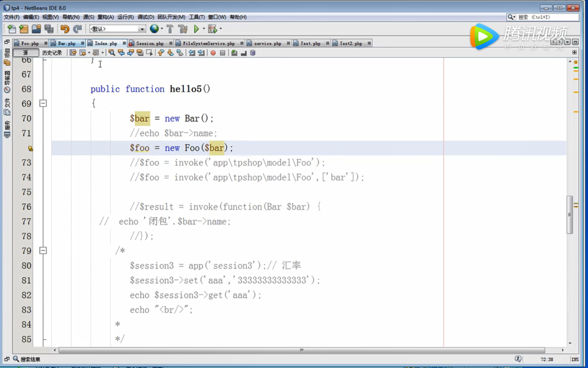
Task: Go to the previous bookmark
Action: 161,53
